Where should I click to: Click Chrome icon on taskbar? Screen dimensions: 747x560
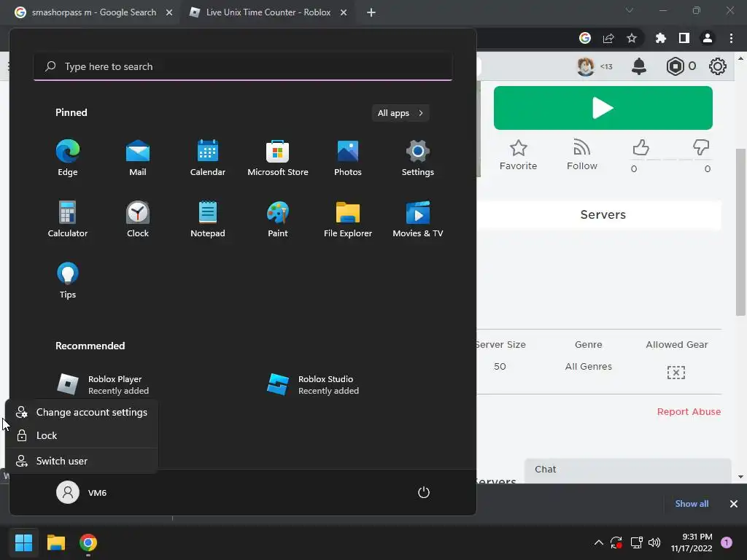coord(88,542)
